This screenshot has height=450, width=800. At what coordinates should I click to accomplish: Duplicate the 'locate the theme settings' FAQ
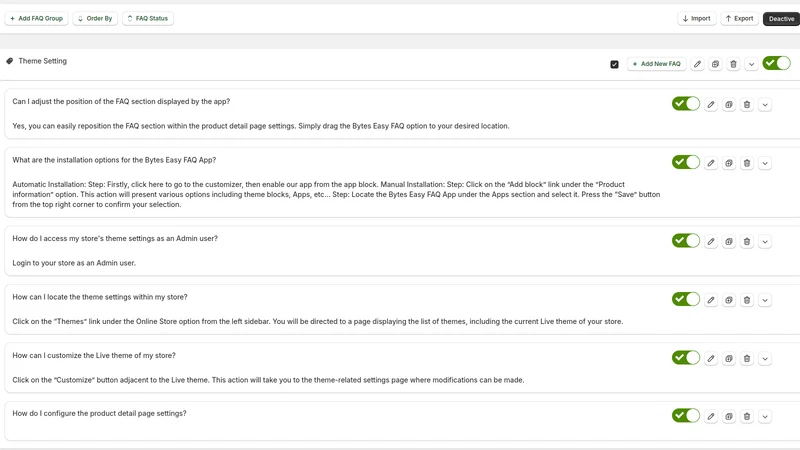point(729,300)
